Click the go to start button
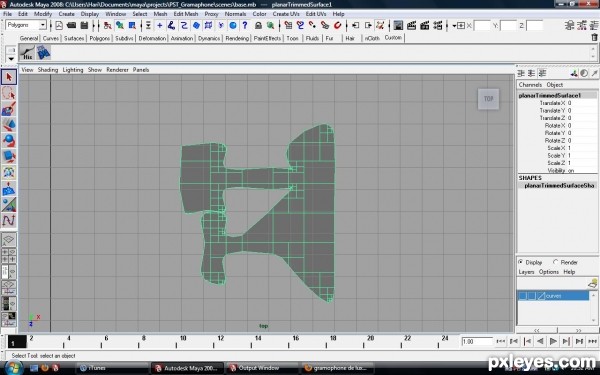 click(x=501, y=341)
